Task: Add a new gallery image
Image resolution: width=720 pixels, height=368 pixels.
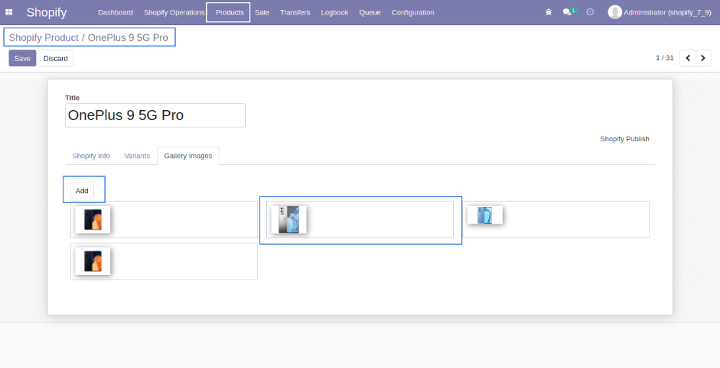Action: tap(82, 191)
